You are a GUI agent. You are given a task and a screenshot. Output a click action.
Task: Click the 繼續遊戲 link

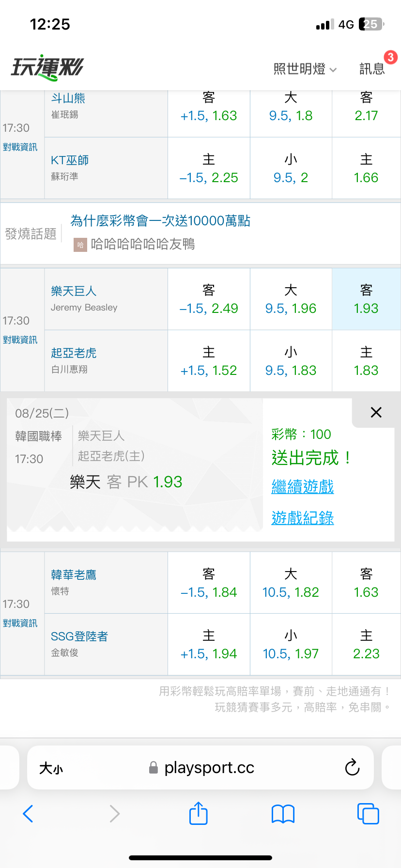[303, 486]
